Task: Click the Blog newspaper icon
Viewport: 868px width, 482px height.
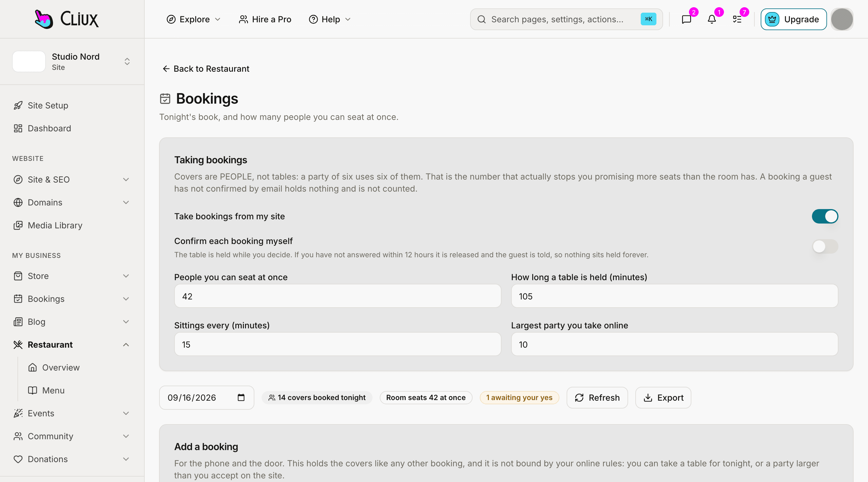Action: pos(18,322)
